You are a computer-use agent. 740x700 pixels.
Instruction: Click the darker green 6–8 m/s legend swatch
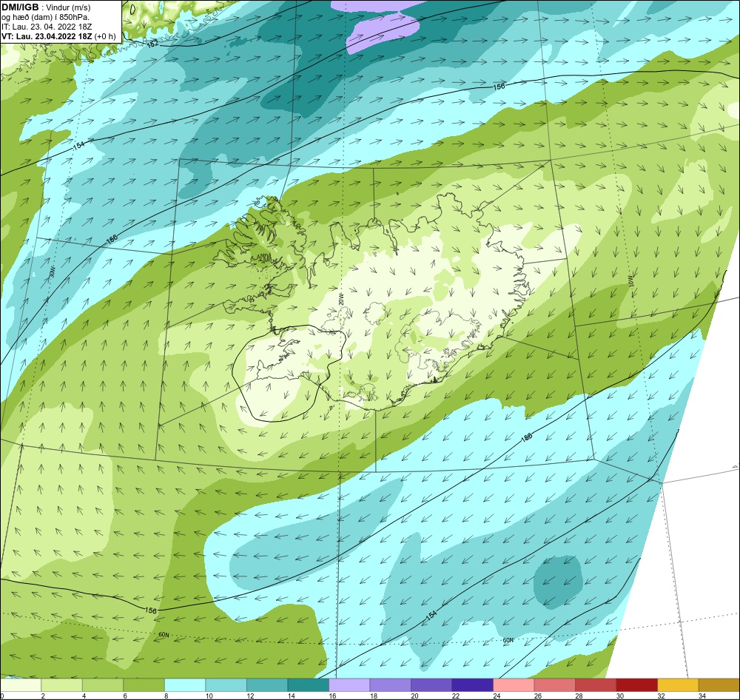point(144,685)
